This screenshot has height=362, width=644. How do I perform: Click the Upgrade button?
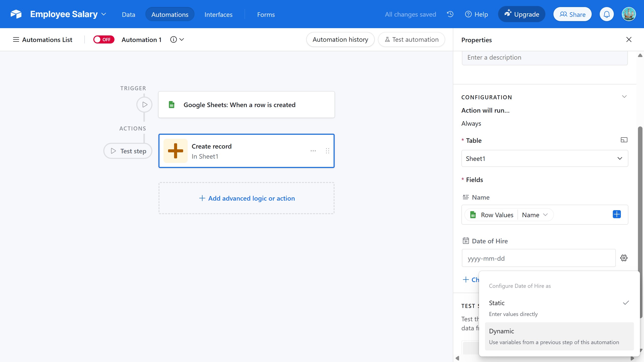coord(521,14)
